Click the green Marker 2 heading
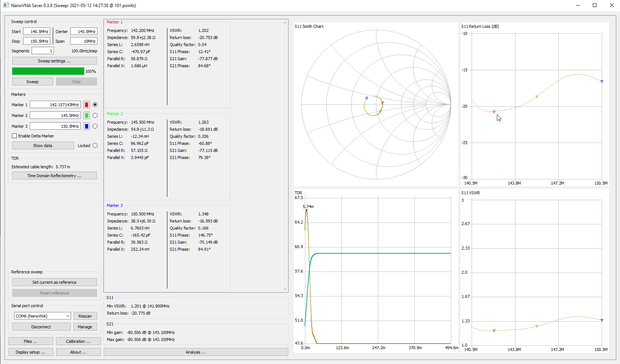This screenshot has height=364, width=620. [115, 114]
